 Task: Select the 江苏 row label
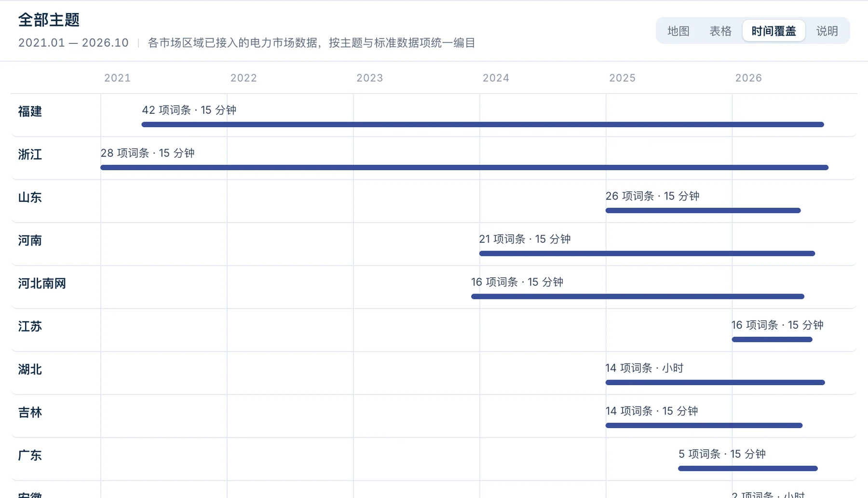click(x=30, y=326)
